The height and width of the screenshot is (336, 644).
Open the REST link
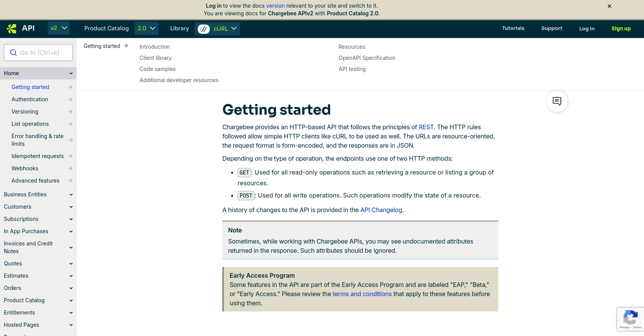[426, 127]
